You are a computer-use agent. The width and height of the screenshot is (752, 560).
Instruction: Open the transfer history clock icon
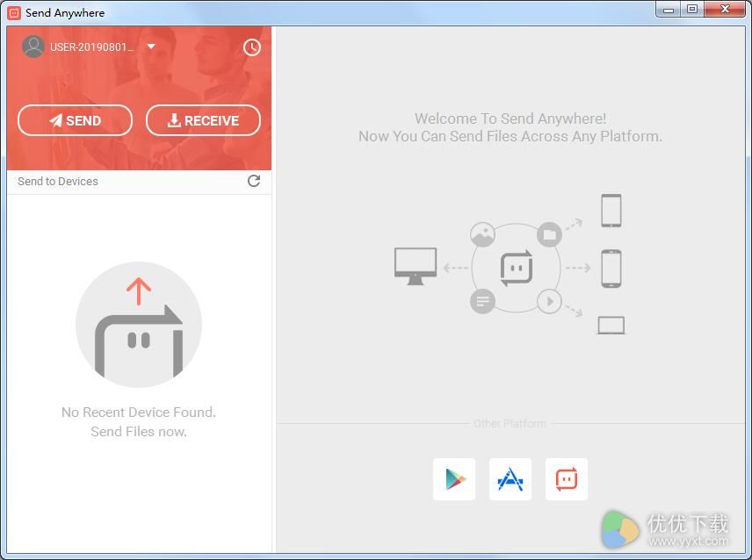252,47
